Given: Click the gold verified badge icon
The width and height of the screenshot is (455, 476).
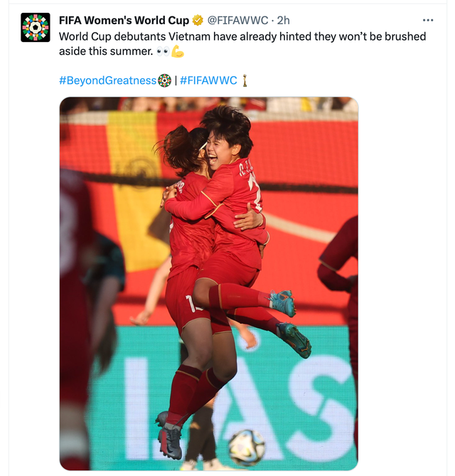Looking at the screenshot, I should tap(198, 21).
